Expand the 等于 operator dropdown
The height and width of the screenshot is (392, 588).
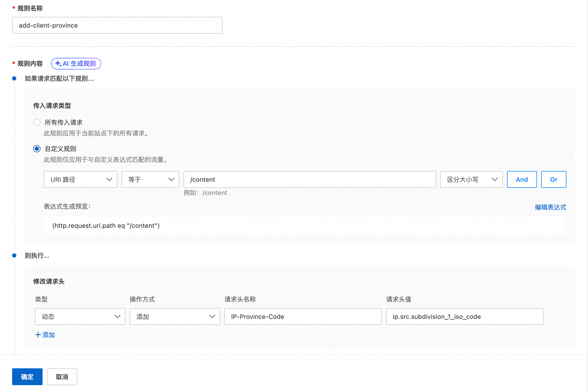pyautogui.click(x=150, y=179)
